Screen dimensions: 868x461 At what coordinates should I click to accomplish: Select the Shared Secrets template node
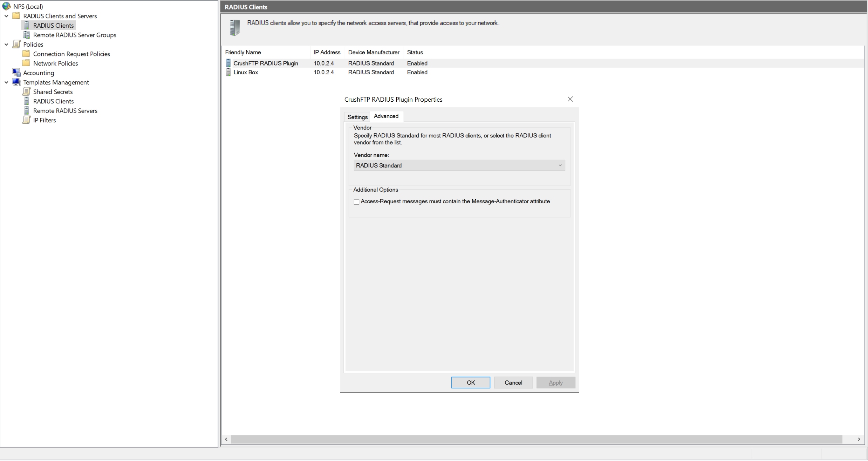pos(53,91)
